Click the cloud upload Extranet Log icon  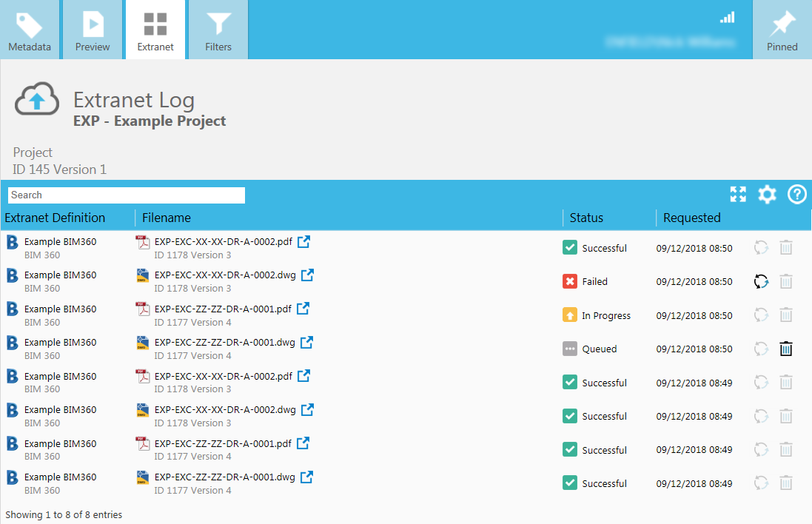tap(36, 98)
